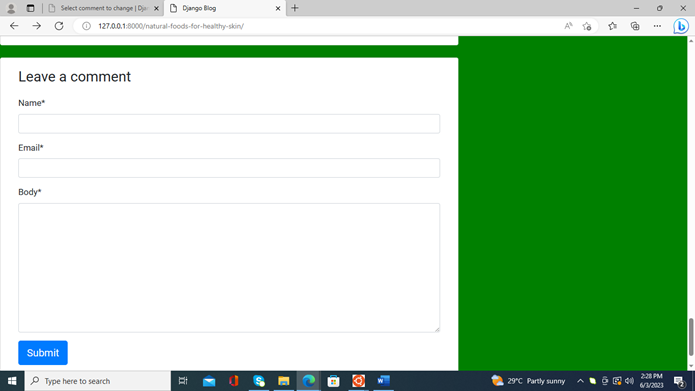The height and width of the screenshot is (391, 695).
Task: Open the Collections icon in toolbar
Action: coord(635,26)
